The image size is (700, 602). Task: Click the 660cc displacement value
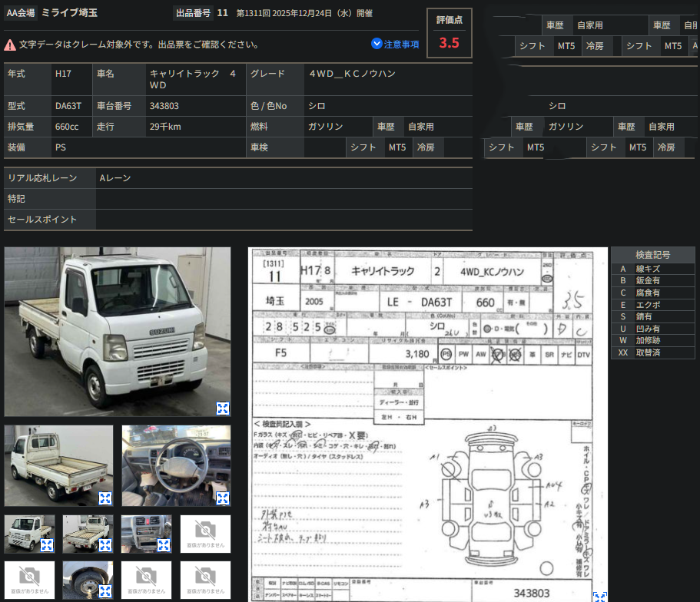click(67, 127)
